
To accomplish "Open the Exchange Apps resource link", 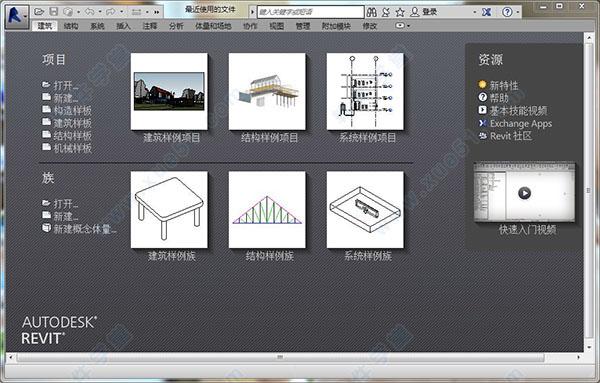I will point(521,124).
